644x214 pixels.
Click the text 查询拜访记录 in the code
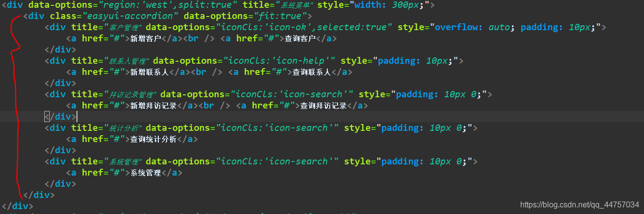point(323,106)
